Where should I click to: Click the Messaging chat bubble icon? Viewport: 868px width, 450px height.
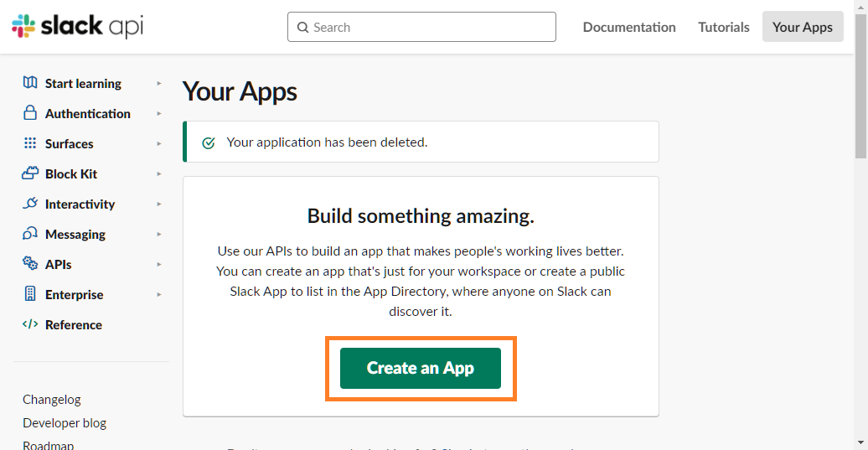pos(30,234)
